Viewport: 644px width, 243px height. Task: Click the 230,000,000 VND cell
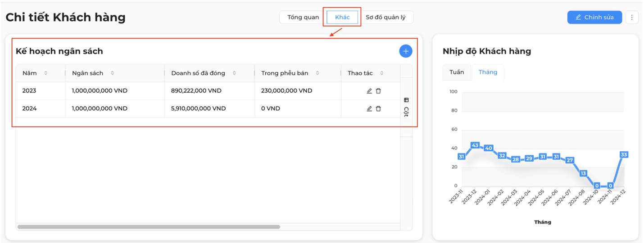[298, 91]
